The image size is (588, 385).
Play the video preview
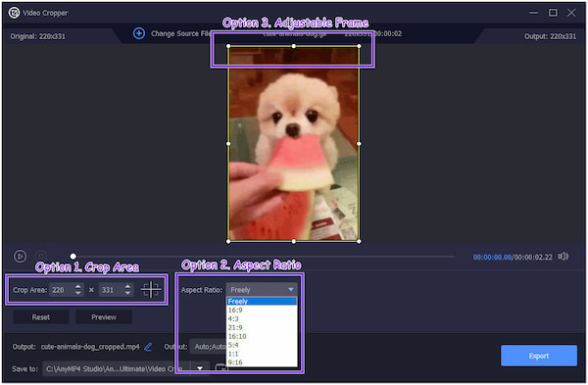pos(20,257)
